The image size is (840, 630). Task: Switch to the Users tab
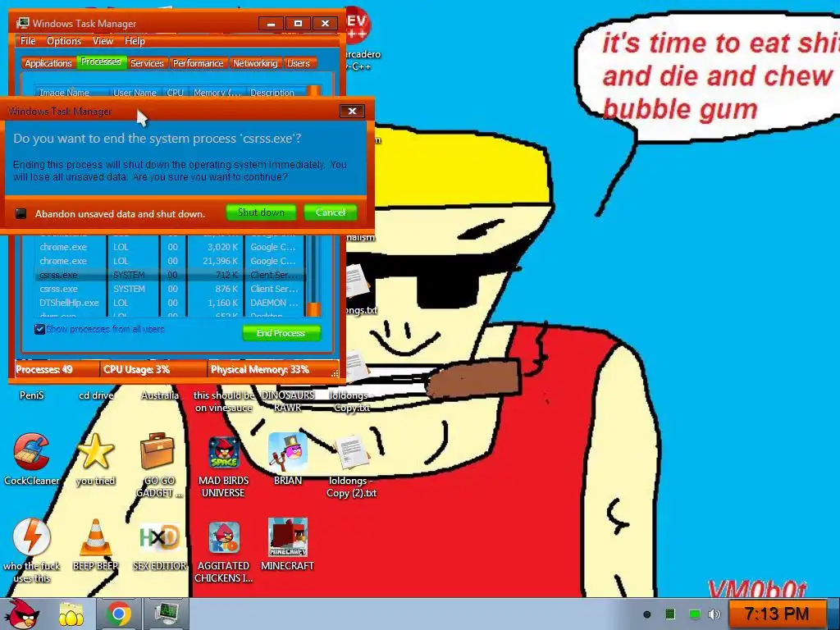point(299,63)
